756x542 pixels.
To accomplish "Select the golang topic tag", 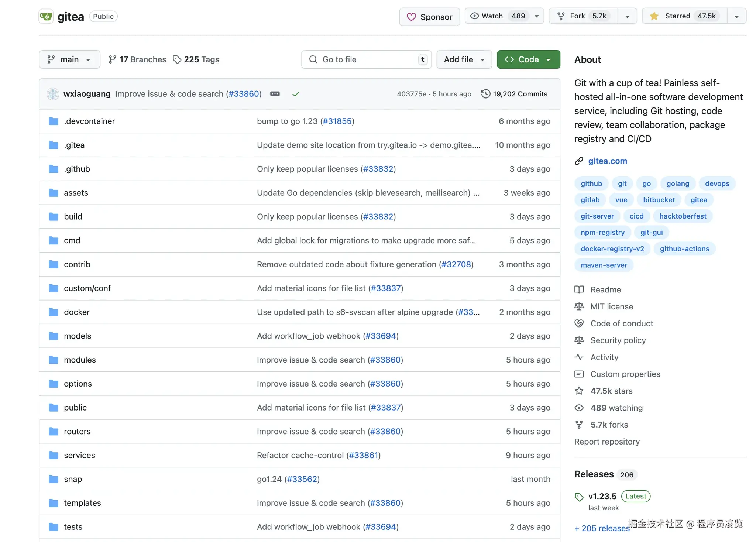I will tap(678, 183).
